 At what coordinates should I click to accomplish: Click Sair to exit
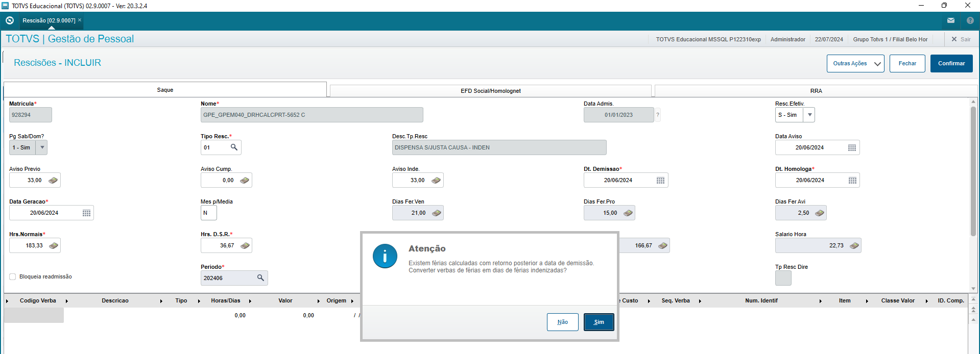(x=961, y=39)
